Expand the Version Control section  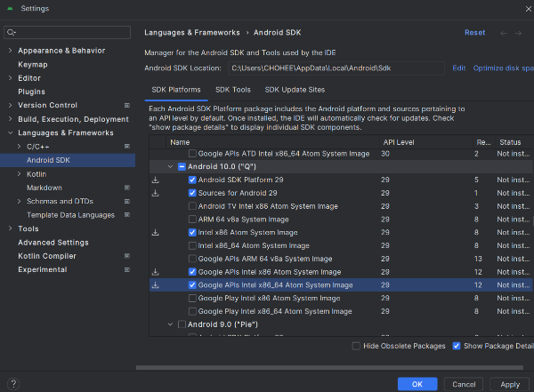(10, 105)
